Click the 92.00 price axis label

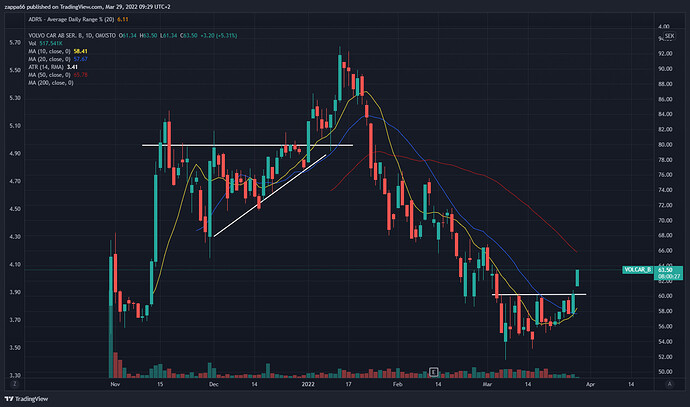pyautogui.click(x=665, y=54)
